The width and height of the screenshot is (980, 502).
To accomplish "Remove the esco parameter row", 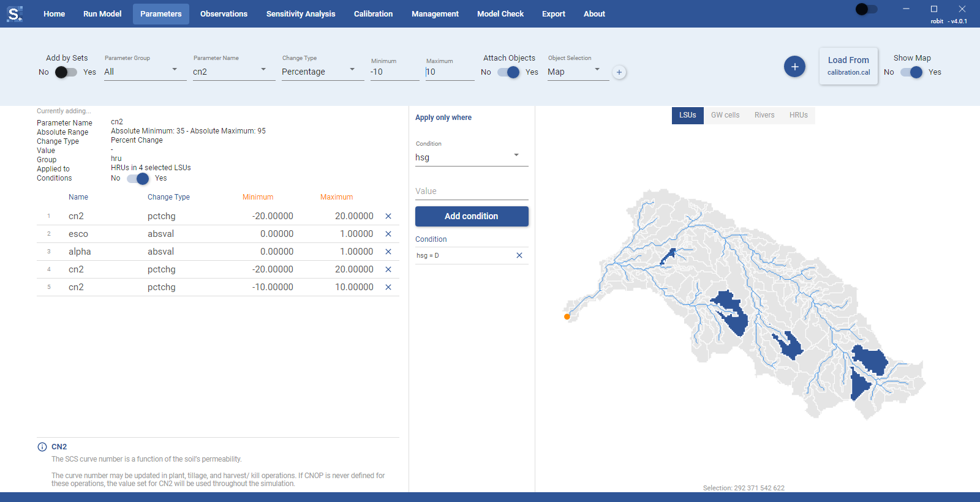I will (388, 234).
